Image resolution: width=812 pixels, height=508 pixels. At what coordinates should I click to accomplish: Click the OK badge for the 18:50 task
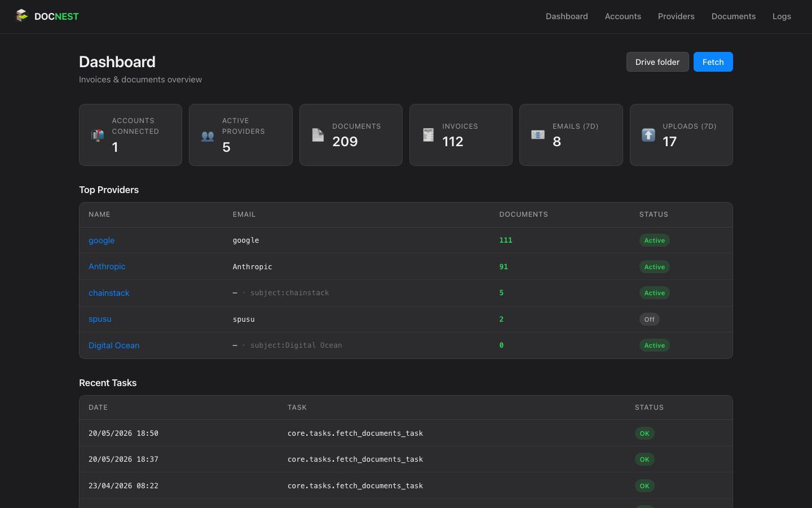click(645, 433)
